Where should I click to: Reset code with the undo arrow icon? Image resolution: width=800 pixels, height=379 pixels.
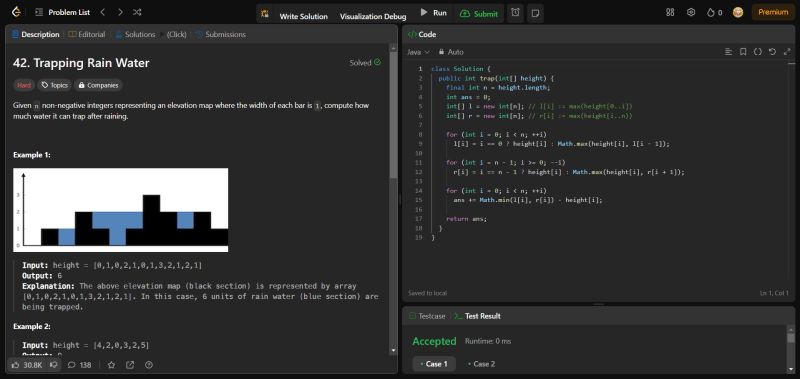(x=772, y=52)
